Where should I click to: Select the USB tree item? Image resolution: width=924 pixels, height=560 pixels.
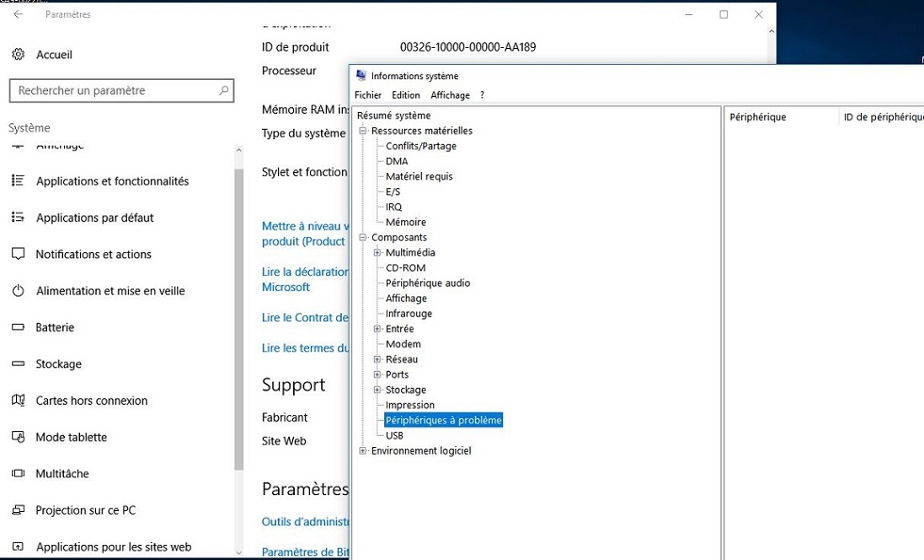pyautogui.click(x=395, y=436)
